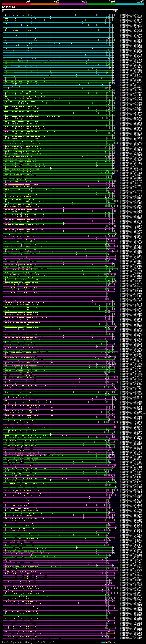Click hit label UniRef100_B9NAX9
Screen dimensions: 146x644
coord(131,72)
